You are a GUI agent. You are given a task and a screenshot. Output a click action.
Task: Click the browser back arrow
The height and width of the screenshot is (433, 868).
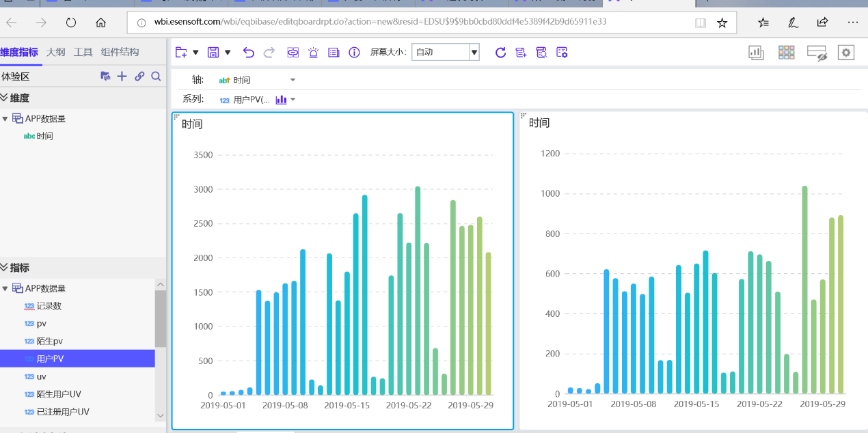click(12, 23)
